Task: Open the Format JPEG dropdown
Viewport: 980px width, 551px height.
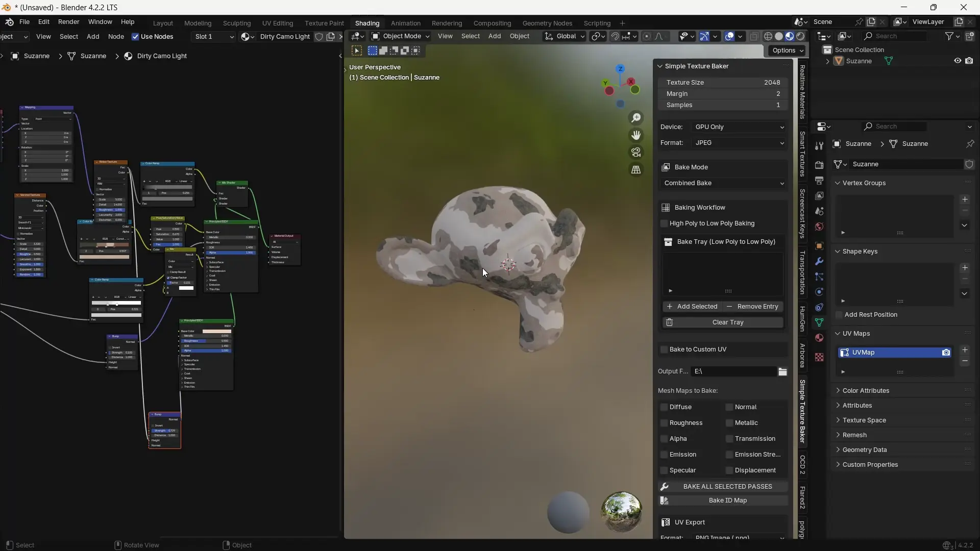Action: pos(739,143)
